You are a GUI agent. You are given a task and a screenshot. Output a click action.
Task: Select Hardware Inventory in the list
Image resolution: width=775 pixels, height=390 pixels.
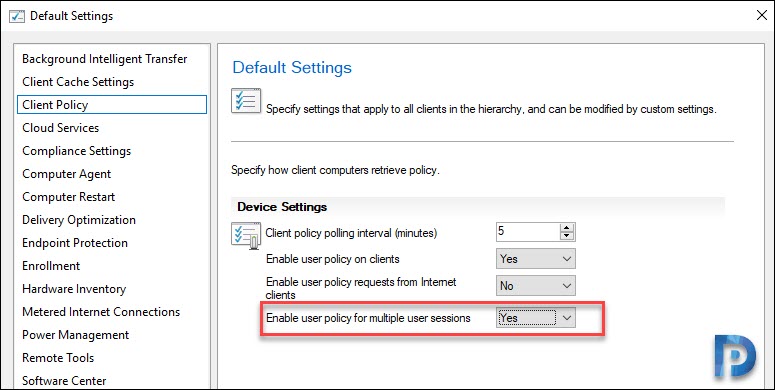[x=74, y=289]
